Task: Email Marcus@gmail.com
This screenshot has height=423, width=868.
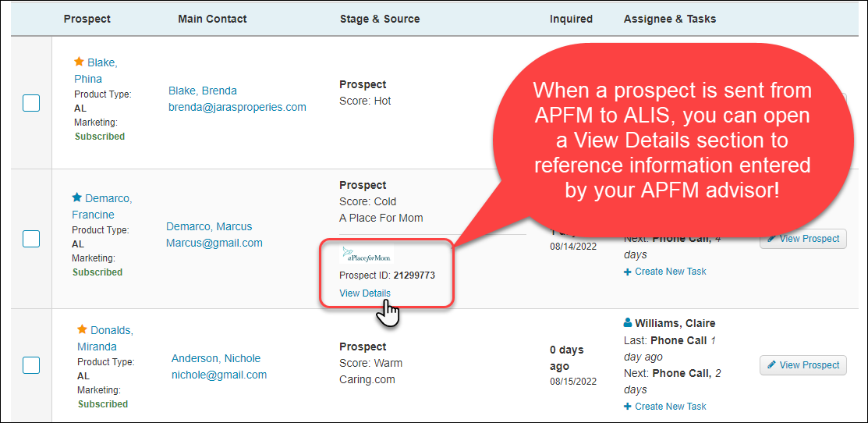Action: coord(214,243)
